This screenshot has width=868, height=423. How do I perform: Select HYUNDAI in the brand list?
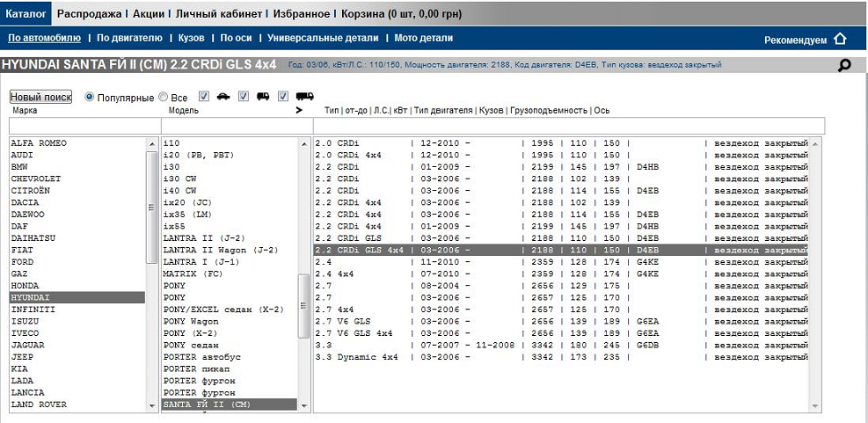point(77,298)
